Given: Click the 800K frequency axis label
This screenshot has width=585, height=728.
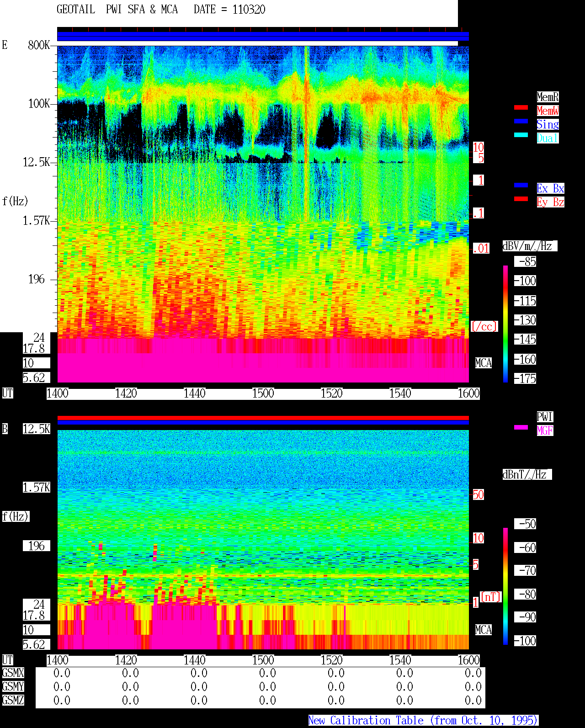Looking at the screenshot, I should click(39, 45).
